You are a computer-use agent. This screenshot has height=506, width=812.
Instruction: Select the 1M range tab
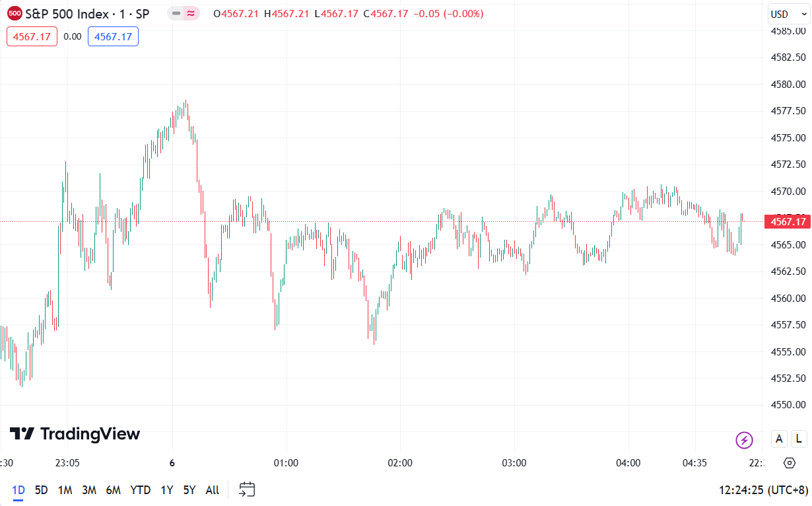click(65, 489)
